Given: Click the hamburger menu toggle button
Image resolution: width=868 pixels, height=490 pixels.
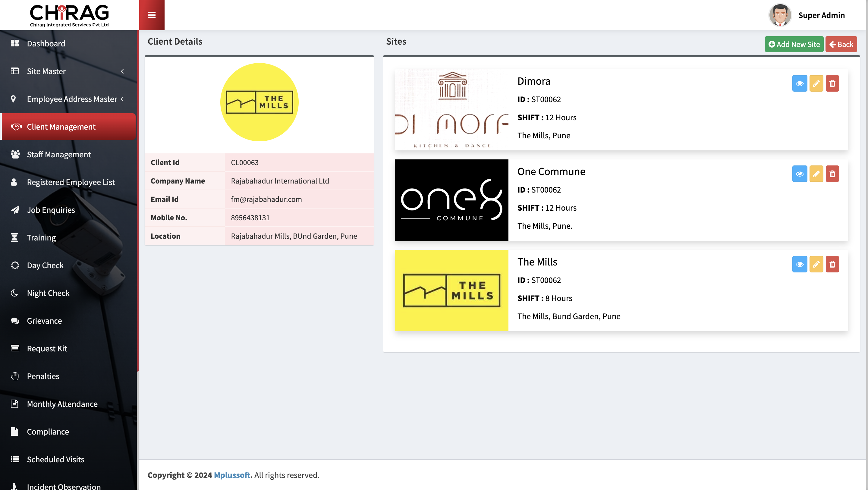Looking at the screenshot, I should pos(151,15).
